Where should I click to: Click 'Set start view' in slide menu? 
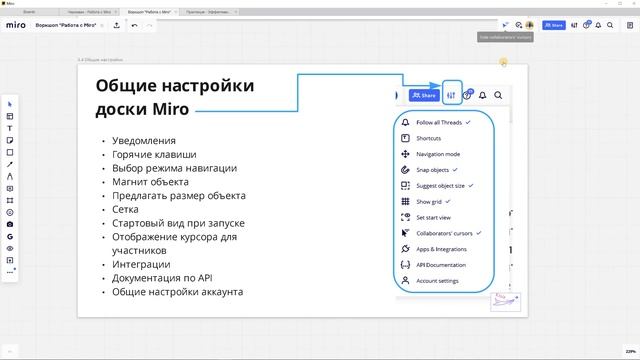click(x=433, y=218)
